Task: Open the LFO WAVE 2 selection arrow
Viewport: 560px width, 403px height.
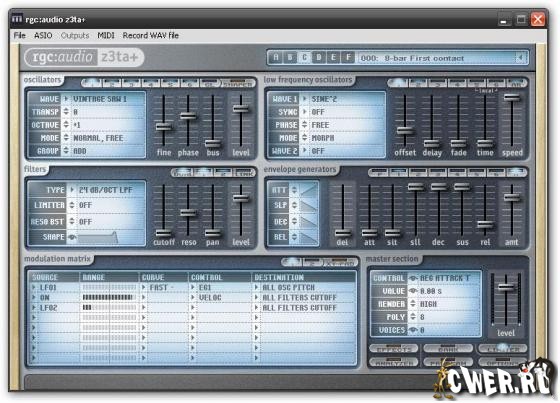Action: (x=305, y=151)
